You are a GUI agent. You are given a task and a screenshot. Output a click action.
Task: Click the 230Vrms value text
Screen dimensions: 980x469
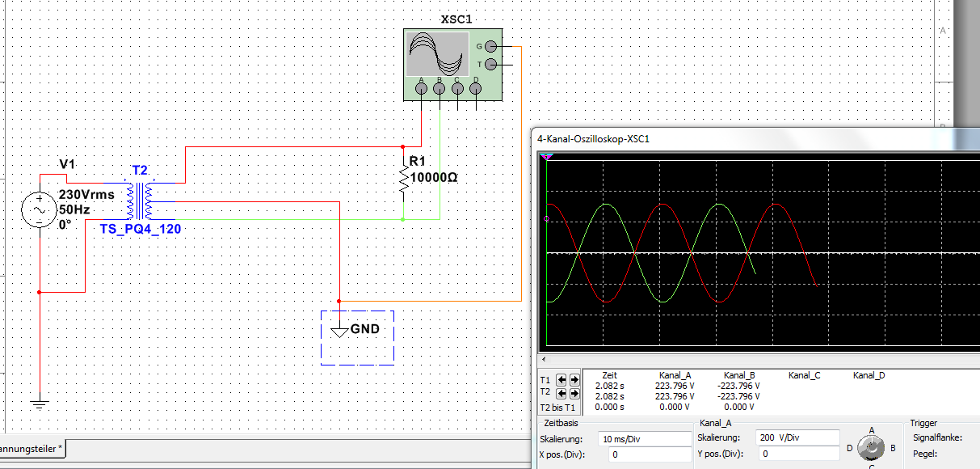[86, 195]
